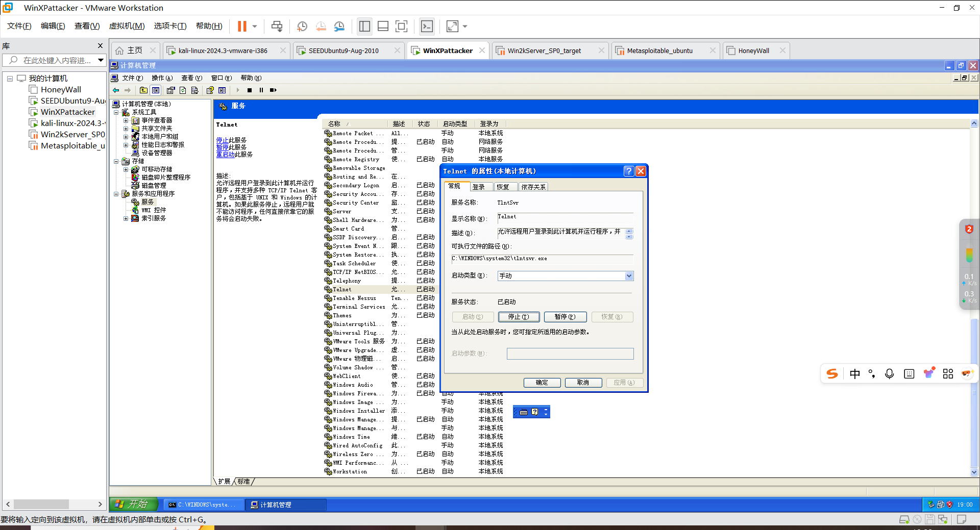Restart service using toolbar restart icon
Image resolution: width=980 pixels, height=530 pixels.
click(274, 90)
